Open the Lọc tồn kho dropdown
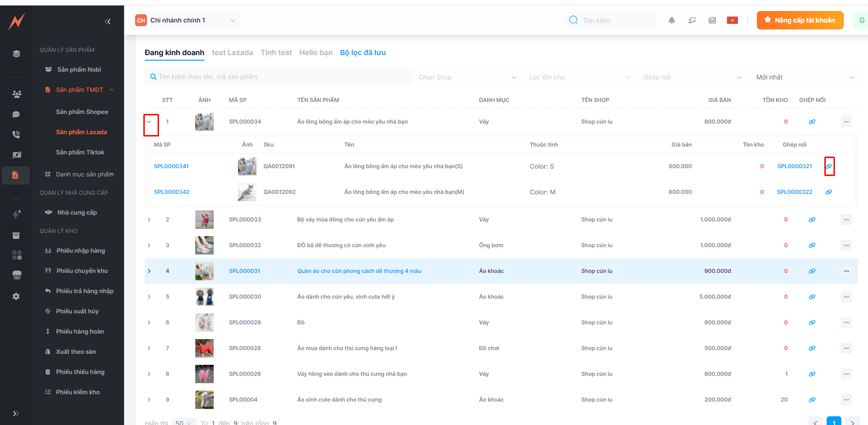 pos(579,77)
